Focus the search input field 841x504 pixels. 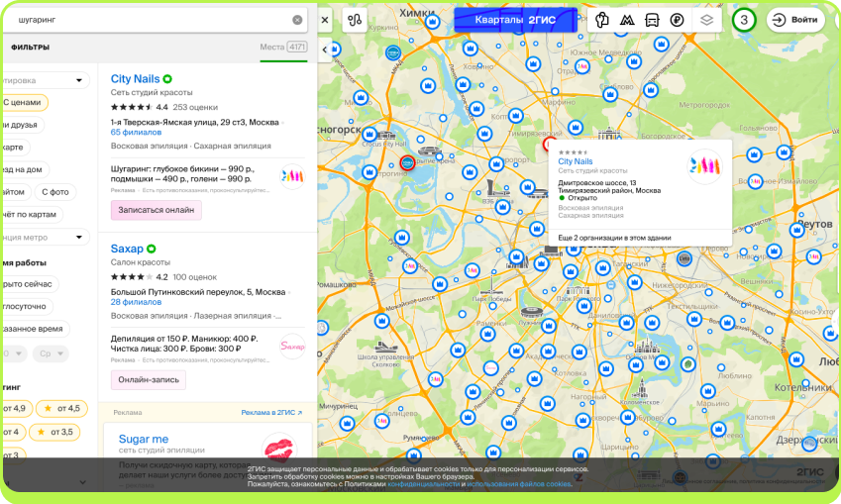(153, 20)
